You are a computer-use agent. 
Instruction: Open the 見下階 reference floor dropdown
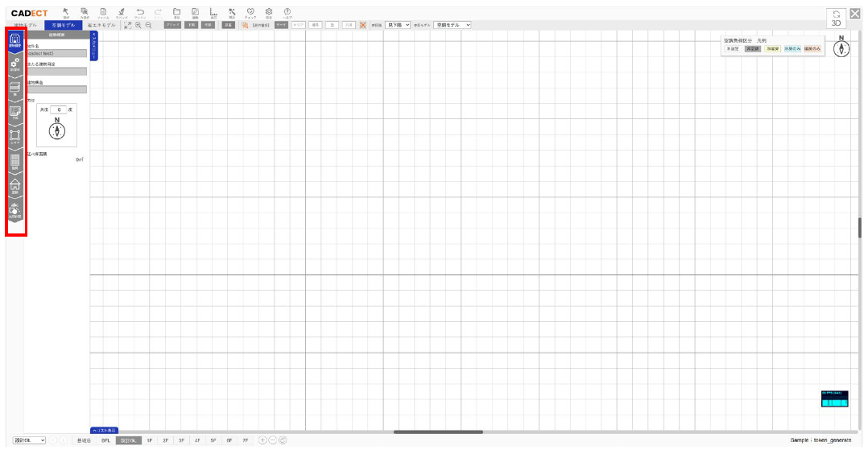398,25
